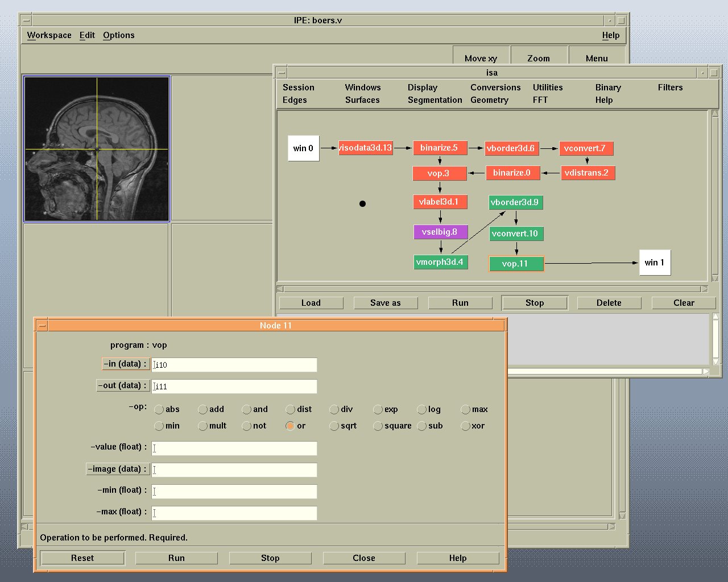Open the Options menu in IPE
Screen dimensions: 728x582
tap(118, 35)
